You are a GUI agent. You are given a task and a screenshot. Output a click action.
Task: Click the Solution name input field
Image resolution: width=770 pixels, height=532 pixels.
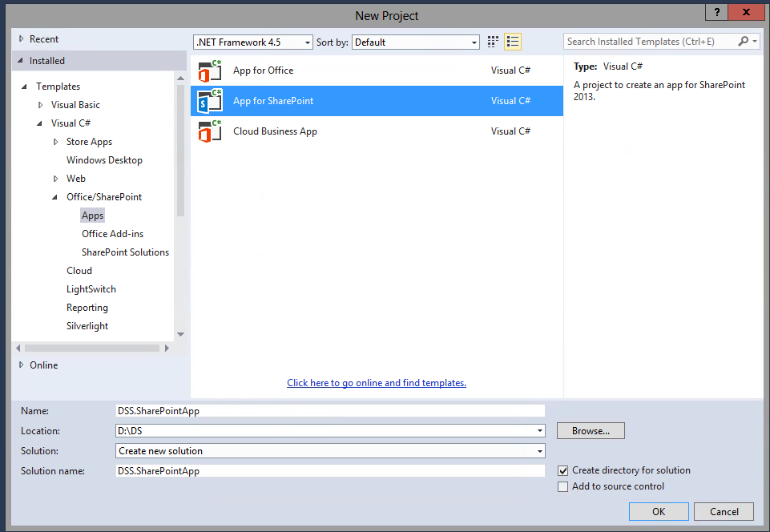click(x=330, y=470)
